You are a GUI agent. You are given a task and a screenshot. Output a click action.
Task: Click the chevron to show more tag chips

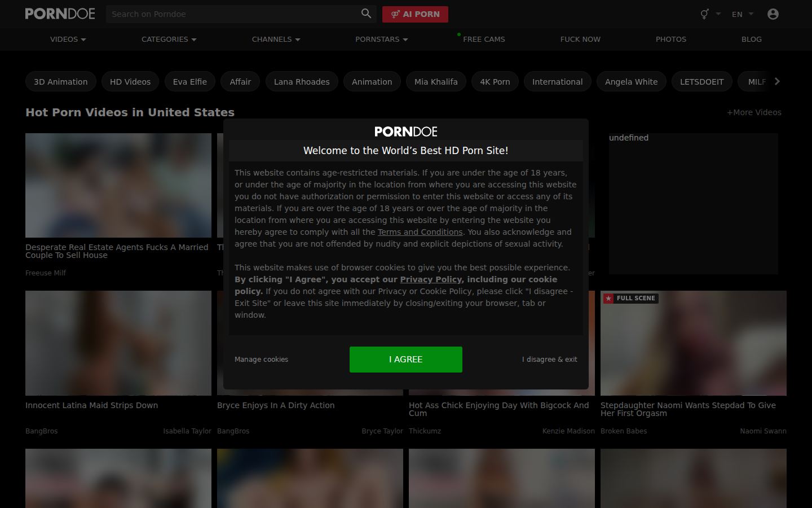(x=777, y=81)
